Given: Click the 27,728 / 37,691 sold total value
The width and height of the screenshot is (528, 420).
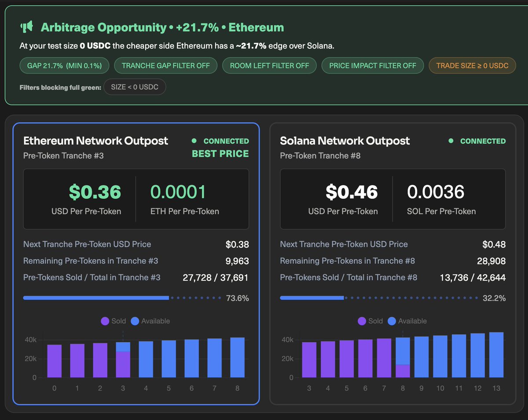Looking at the screenshot, I should [216, 278].
